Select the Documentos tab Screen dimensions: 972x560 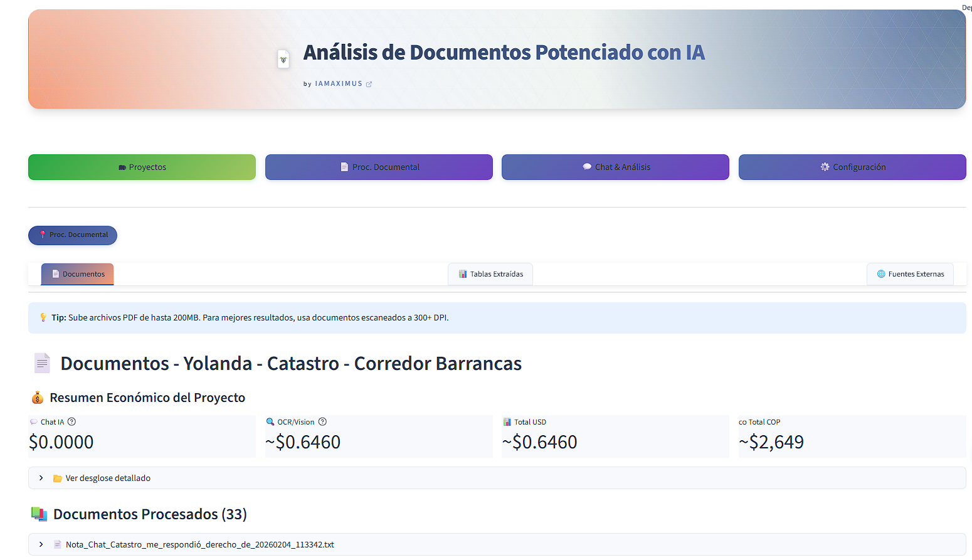[77, 274]
